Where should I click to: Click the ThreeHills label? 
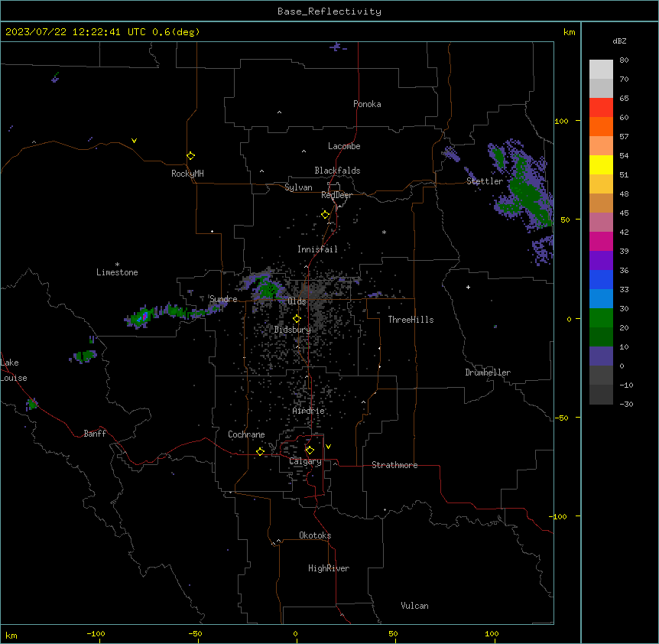pyautogui.click(x=411, y=320)
